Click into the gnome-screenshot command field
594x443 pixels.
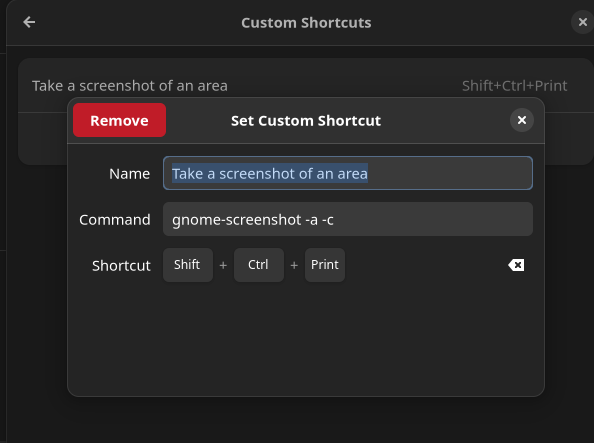348,219
